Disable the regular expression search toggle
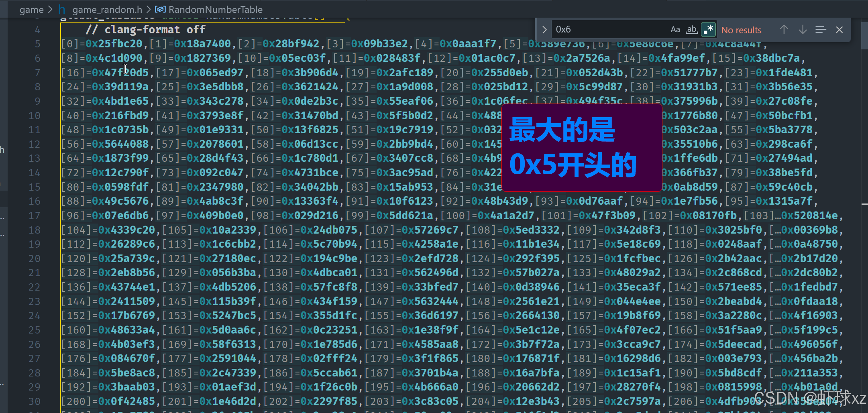Viewport: 868px width, 413px height. pyautogui.click(x=708, y=30)
